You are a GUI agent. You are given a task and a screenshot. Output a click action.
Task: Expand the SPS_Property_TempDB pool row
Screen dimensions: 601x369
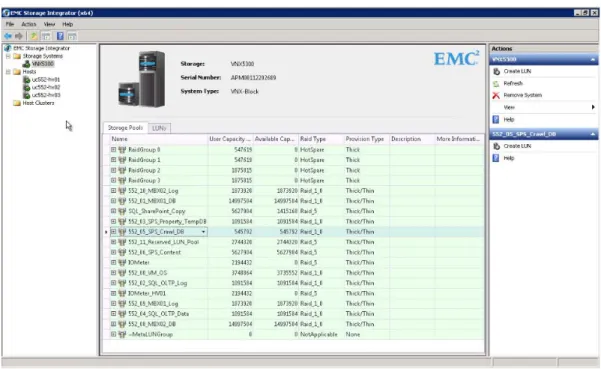pyautogui.click(x=113, y=221)
